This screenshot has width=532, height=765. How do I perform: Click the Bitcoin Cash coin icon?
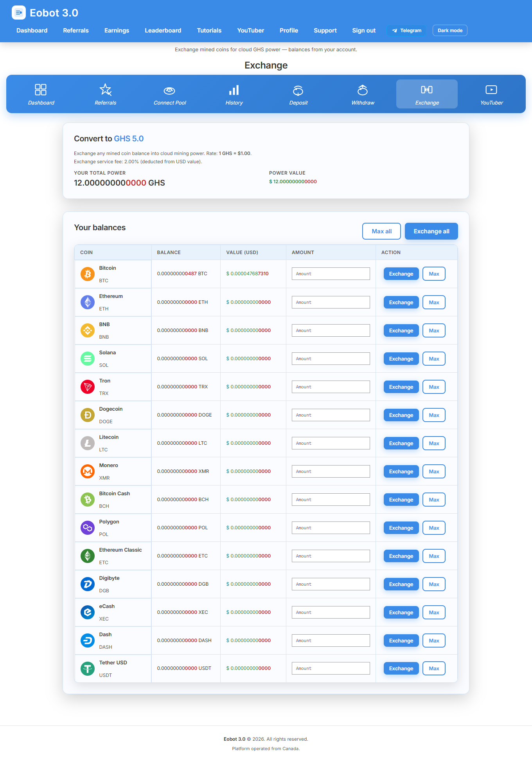88,500
